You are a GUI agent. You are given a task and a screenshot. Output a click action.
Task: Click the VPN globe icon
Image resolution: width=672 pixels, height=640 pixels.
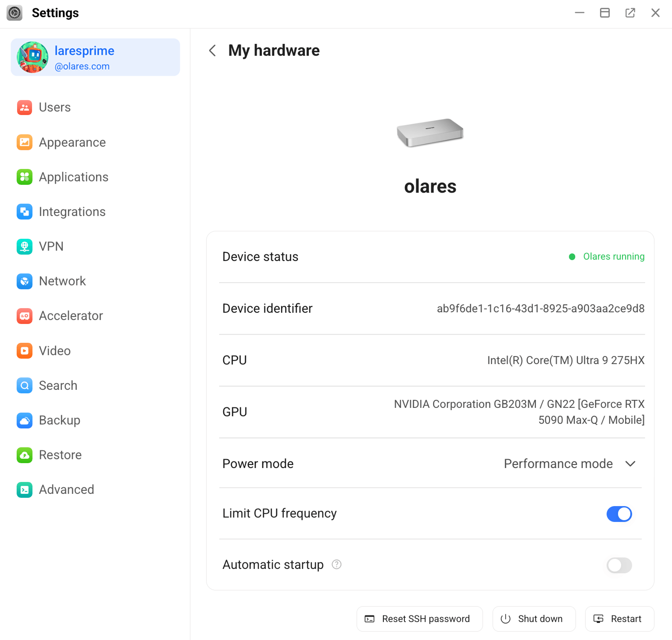coord(25,246)
